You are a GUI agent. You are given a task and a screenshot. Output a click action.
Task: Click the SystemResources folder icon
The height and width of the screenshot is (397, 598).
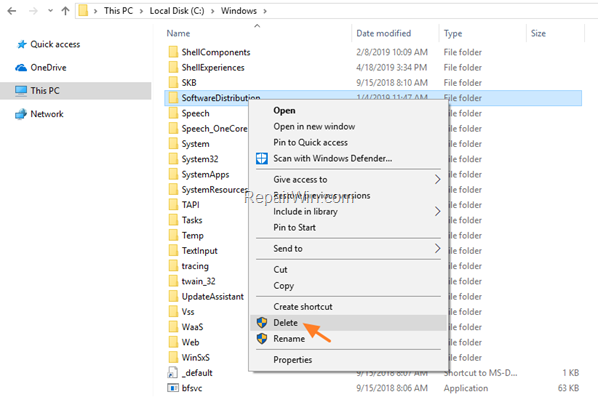[173, 189]
